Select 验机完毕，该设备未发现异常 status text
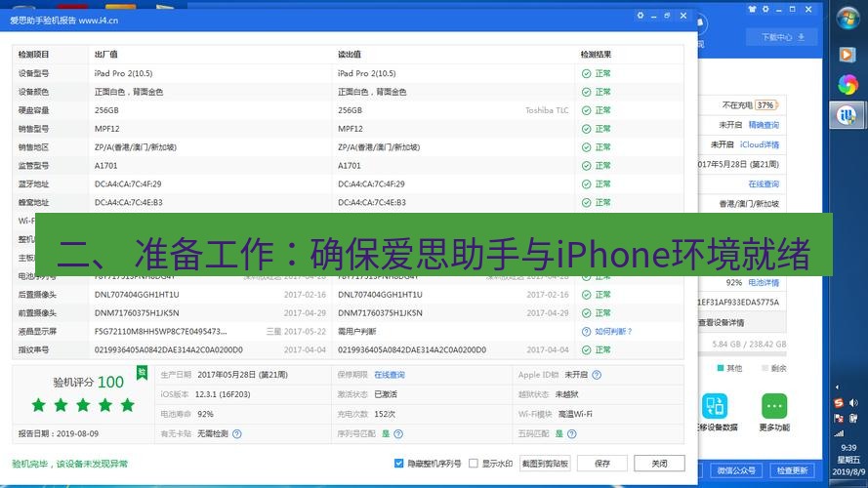The height and width of the screenshot is (488, 868). (69, 464)
